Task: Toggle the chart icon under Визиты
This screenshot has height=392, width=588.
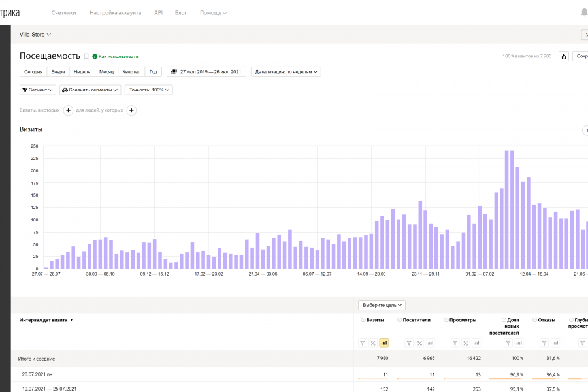Action: coord(384,342)
